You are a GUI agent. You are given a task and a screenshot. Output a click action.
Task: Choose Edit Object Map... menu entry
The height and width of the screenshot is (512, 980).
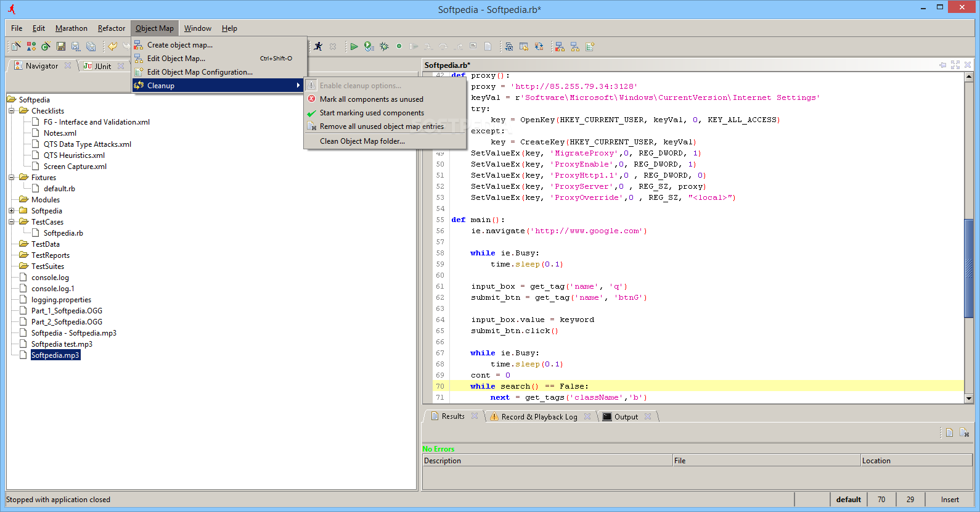point(219,59)
